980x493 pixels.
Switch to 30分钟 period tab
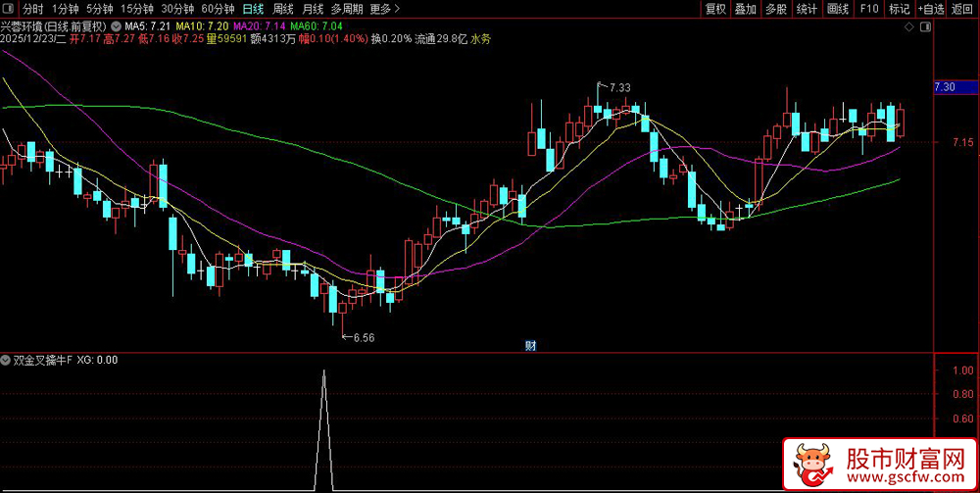coord(176,9)
